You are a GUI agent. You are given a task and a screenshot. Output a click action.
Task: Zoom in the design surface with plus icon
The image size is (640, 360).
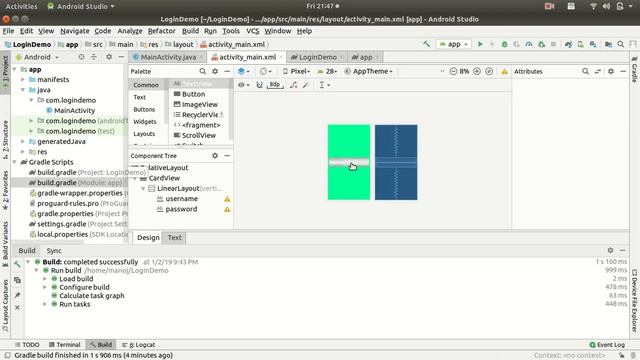[477, 71]
